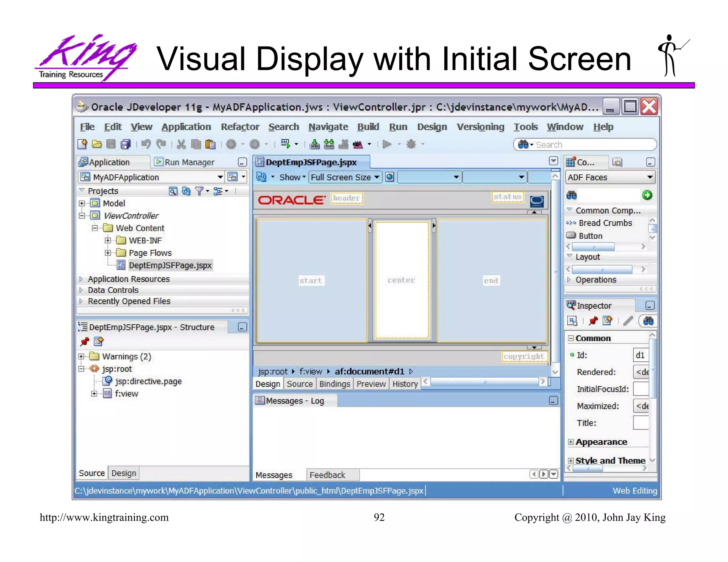This screenshot has width=728, height=562.
Task: Click the main toolbar Search field
Action: click(585, 145)
